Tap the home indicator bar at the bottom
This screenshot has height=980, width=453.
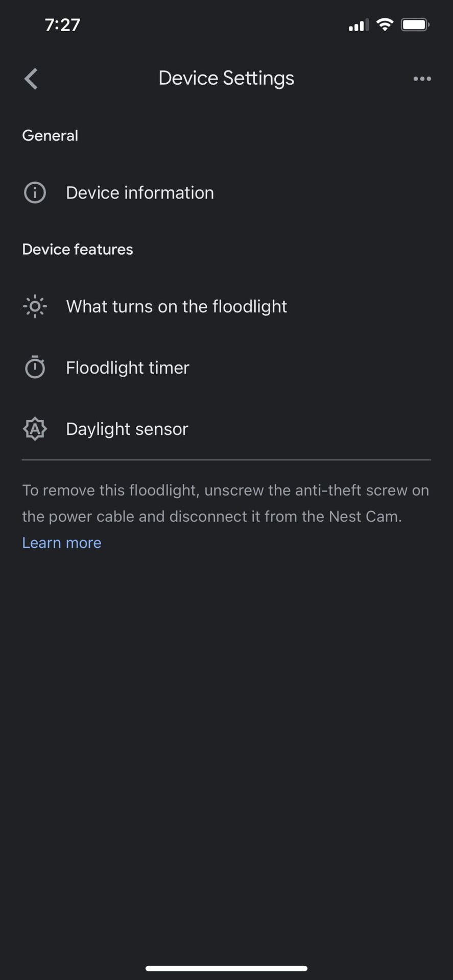click(226, 968)
